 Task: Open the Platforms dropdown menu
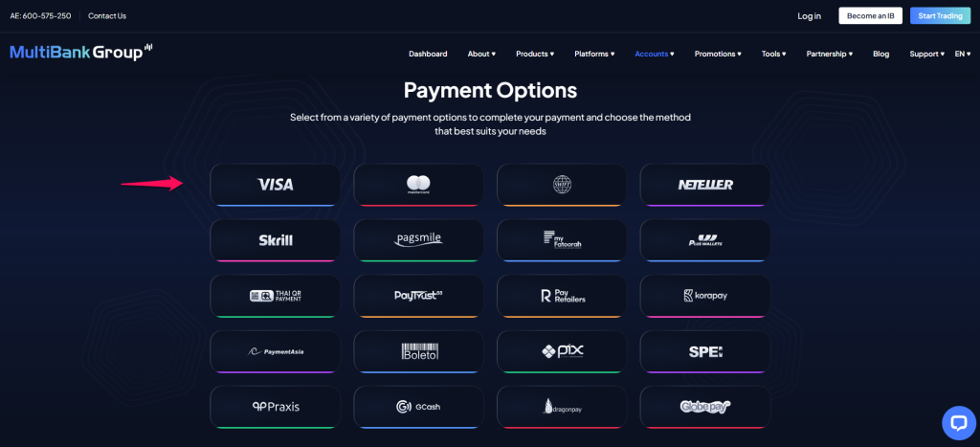pyautogui.click(x=594, y=54)
